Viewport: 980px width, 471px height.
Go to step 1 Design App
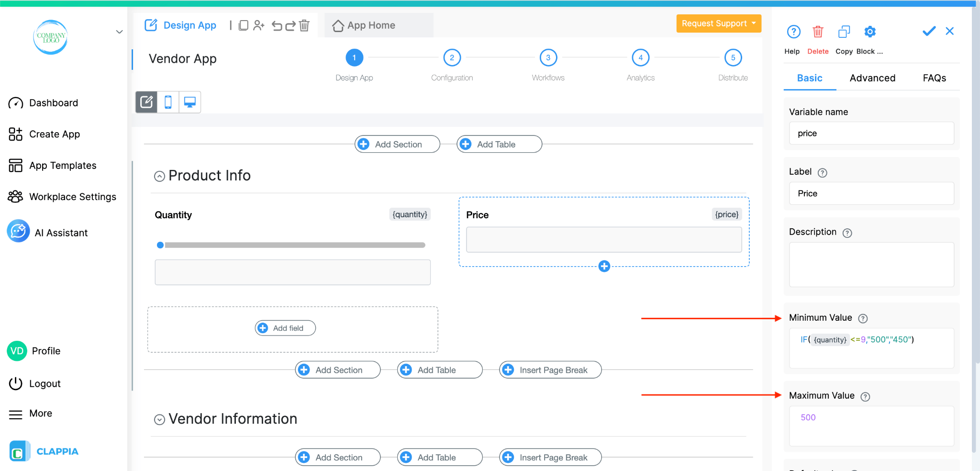tap(354, 58)
